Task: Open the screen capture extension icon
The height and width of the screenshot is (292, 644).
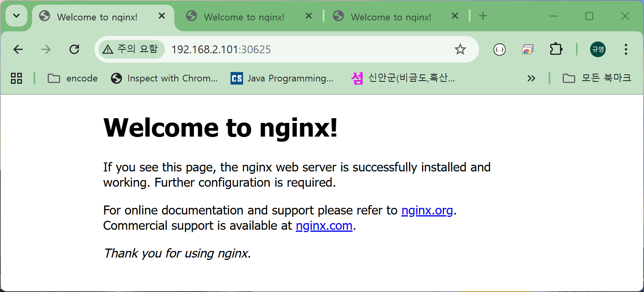Action: (528, 49)
